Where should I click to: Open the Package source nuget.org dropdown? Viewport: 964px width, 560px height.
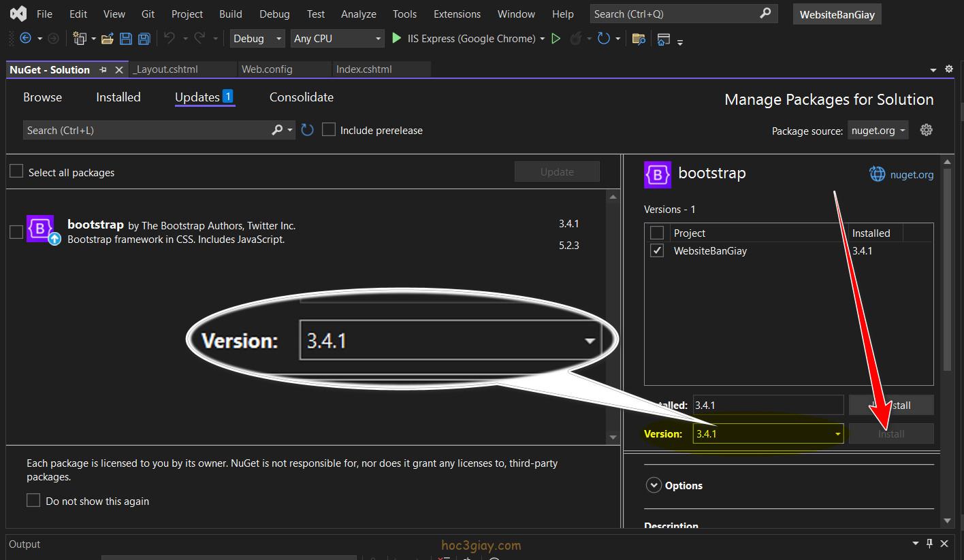[878, 131]
